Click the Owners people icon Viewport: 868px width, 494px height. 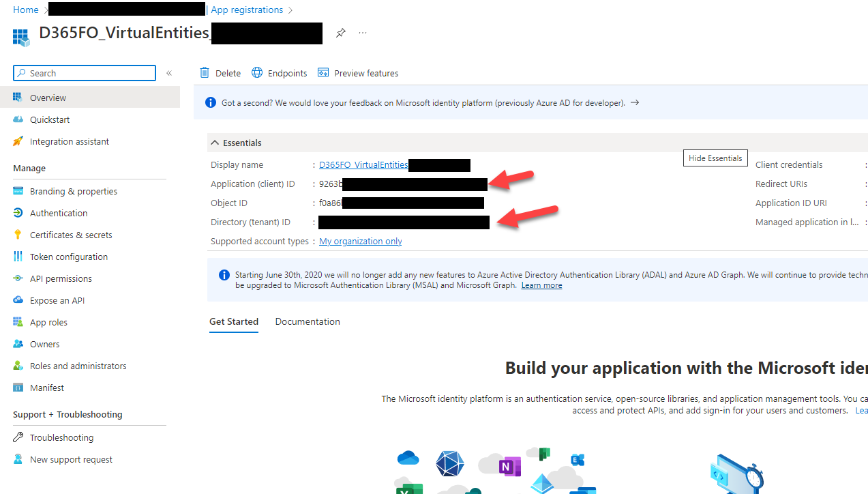click(18, 344)
